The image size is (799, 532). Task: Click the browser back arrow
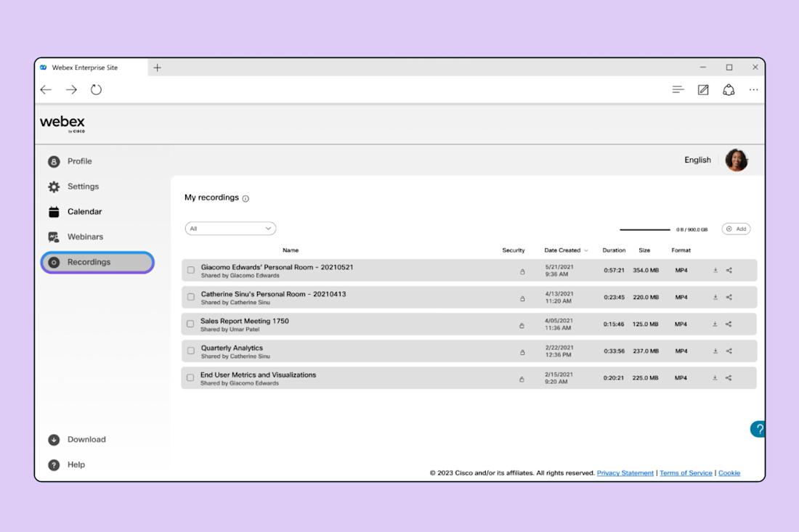[46, 90]
